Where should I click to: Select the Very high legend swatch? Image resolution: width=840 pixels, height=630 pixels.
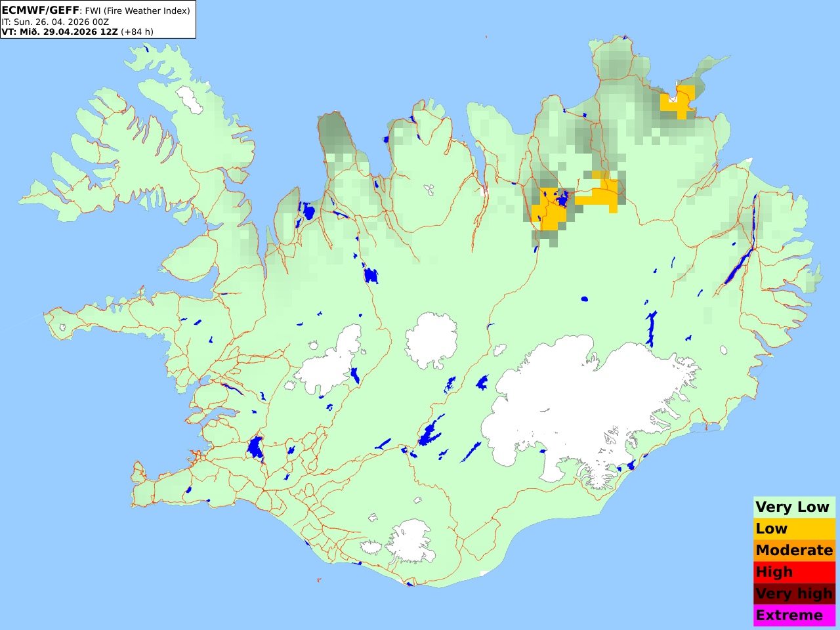pyautogui.click(x=794, y=593)
